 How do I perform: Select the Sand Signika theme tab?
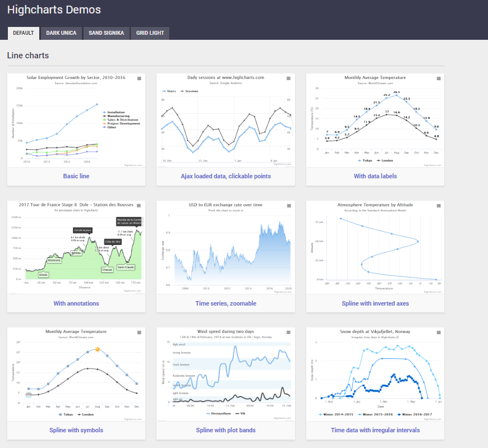107,33
